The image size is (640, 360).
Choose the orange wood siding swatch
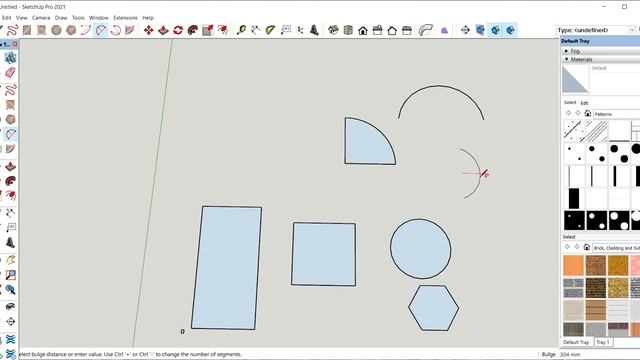[573, 265]
